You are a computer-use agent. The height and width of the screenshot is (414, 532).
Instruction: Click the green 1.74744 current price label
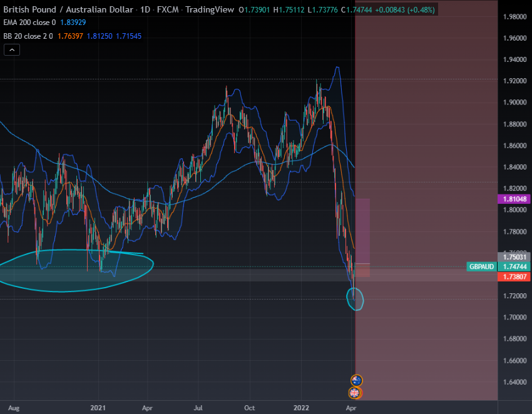(x=514, y=266)
